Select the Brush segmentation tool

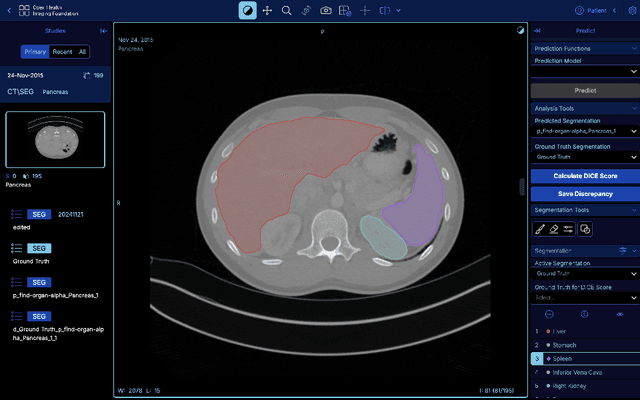click(x=540, y=229)
